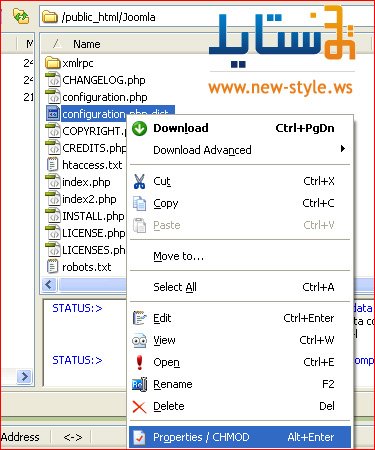
Task: Choose Open from the context menu
Action: [x=240, y=362]
